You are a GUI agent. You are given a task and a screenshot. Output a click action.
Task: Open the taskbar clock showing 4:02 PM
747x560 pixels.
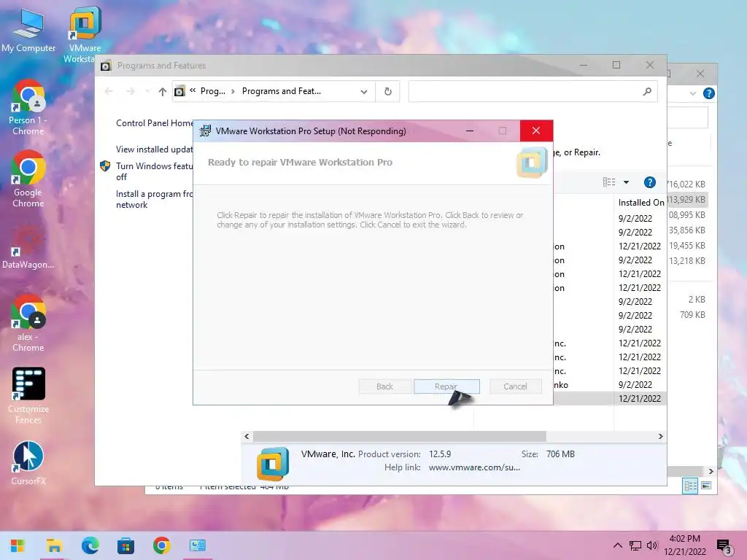click(x=684, y=545)
